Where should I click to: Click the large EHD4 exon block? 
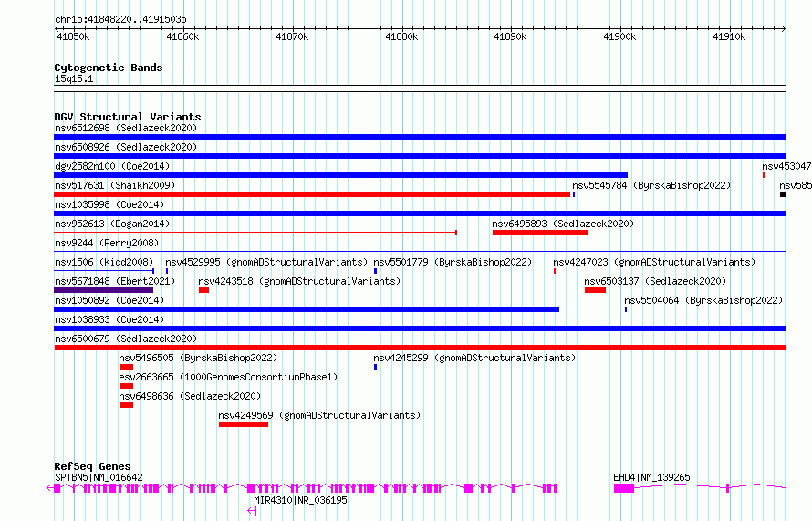(624, 488)
